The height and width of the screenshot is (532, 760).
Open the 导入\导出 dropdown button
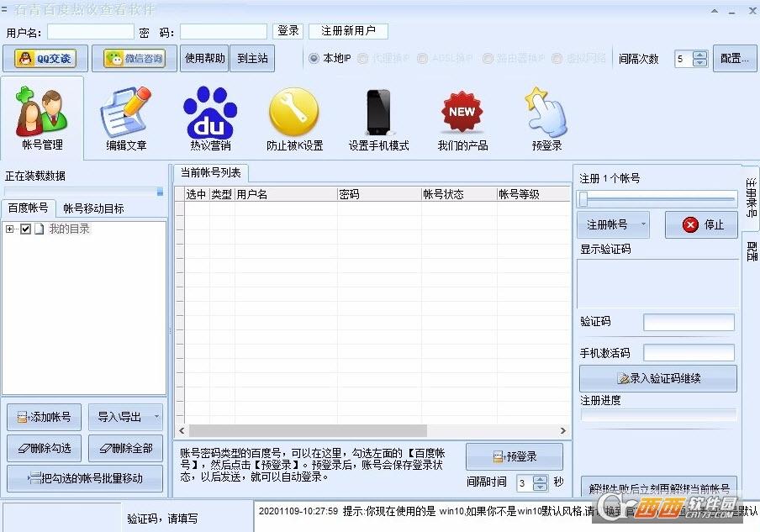(125, 417)
